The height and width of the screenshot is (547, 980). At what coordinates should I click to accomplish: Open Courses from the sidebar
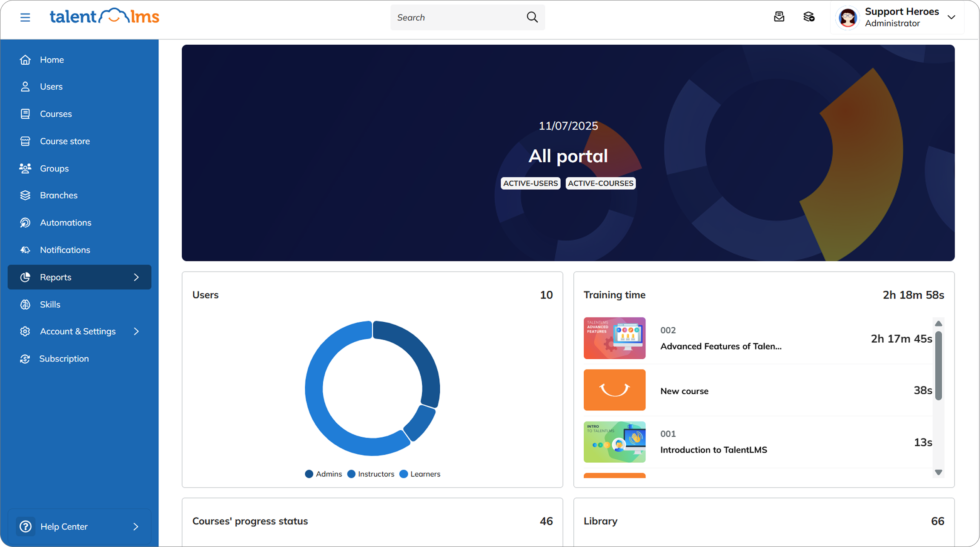tap(79, 114)
